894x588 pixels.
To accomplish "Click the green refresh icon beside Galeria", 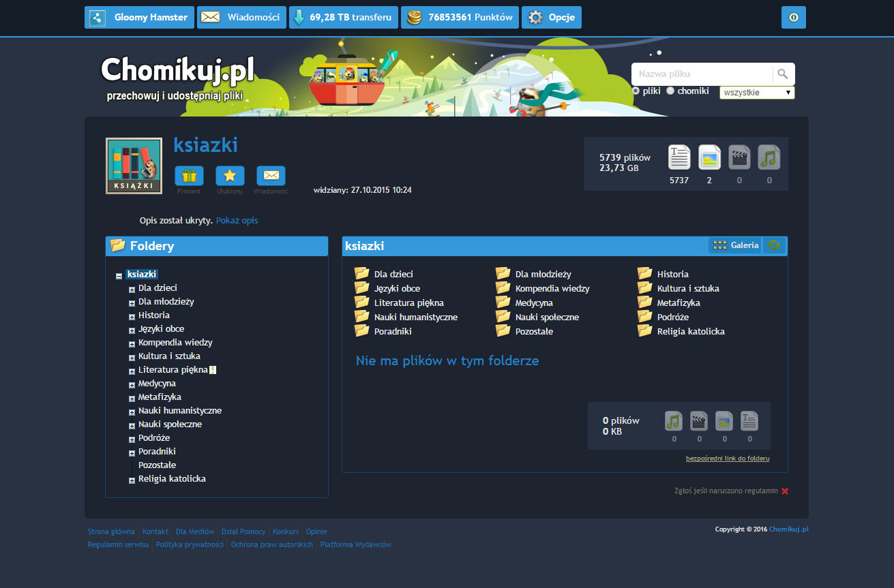I will coord(773,245).
